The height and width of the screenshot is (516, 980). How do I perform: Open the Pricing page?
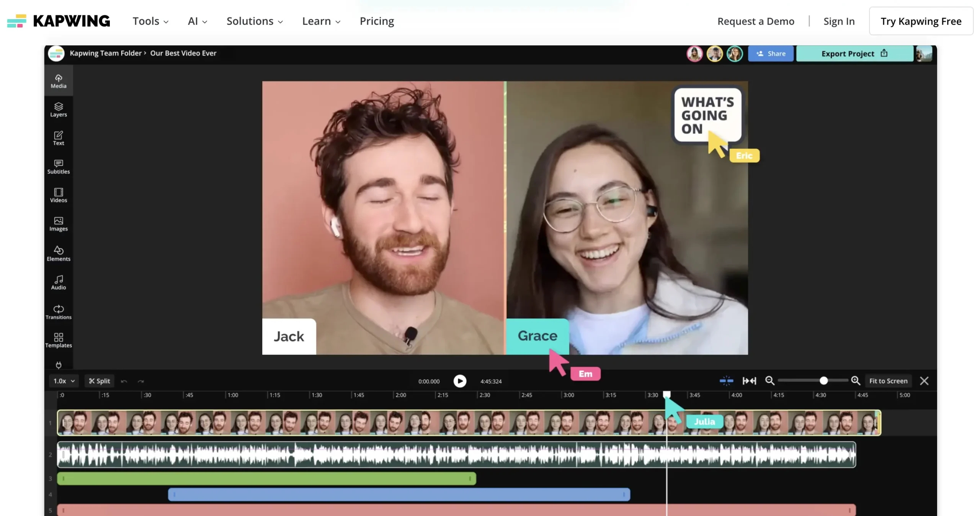coord(377,21)
